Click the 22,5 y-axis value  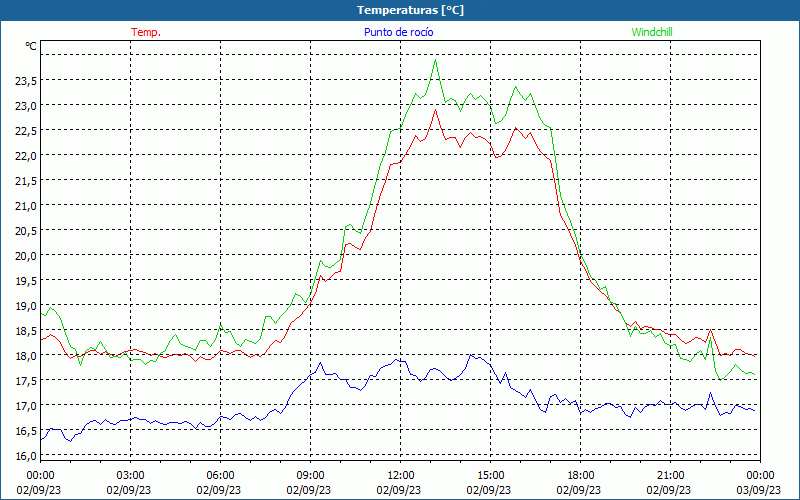pos(26,131)
